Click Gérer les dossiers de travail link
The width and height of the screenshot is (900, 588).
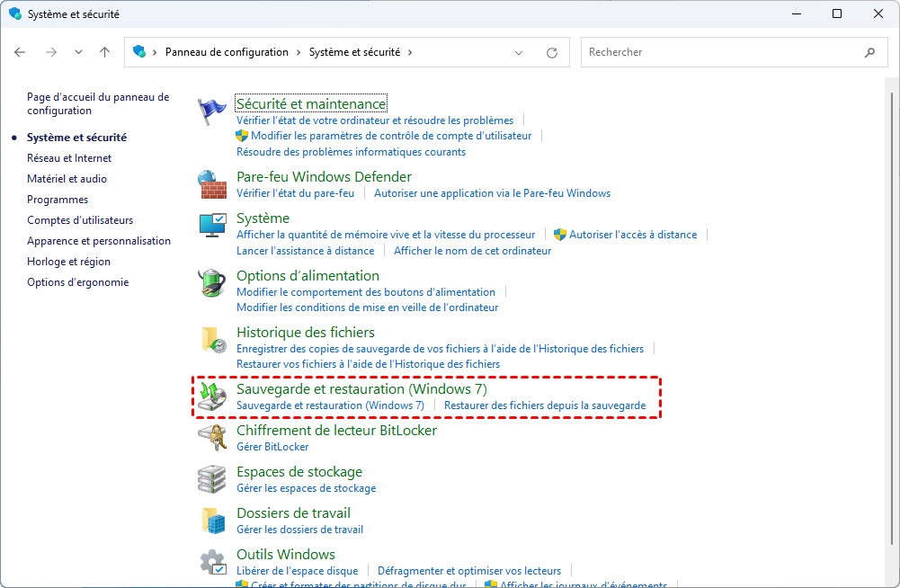coord(299,530)
